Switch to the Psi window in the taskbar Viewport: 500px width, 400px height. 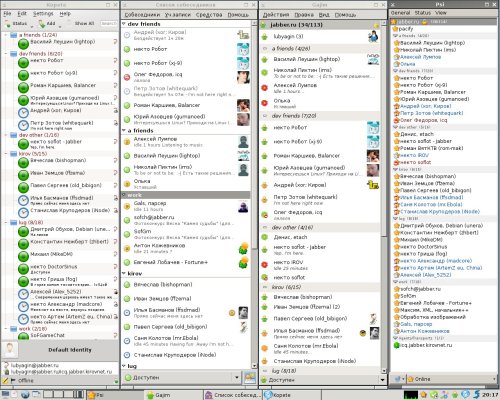pos(115,395)
